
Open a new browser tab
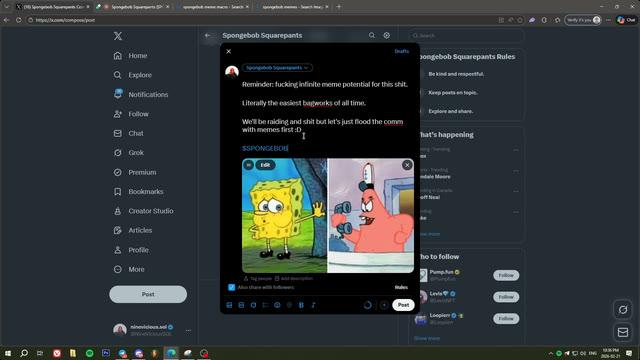338,7
